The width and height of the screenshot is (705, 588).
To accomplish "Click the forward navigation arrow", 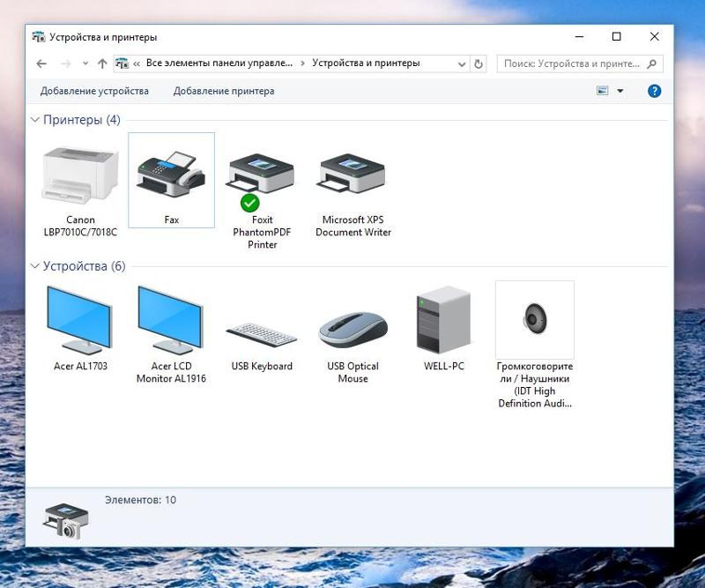I will [65, 63].
